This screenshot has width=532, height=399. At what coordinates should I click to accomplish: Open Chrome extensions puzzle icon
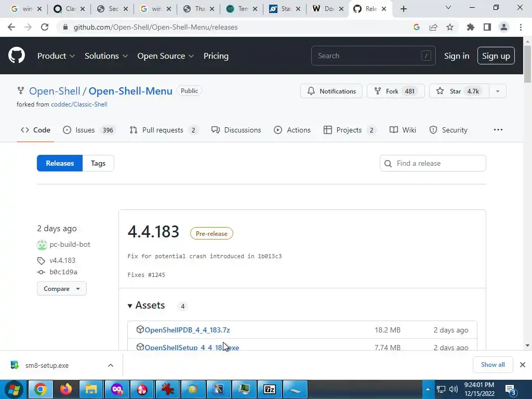tap(471, 27)
